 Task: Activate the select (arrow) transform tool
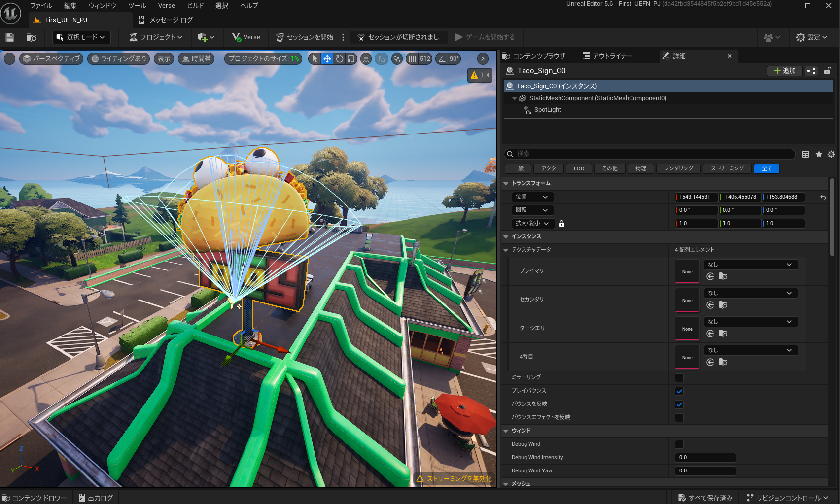click(x=315, y=59)
